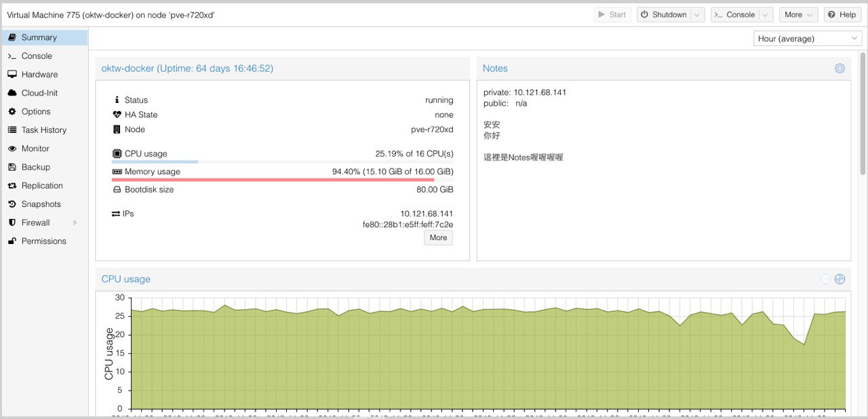Click the CPU usage chart title
The width and height of the screenshot is (868, 419).
click(x=126, y=279)
